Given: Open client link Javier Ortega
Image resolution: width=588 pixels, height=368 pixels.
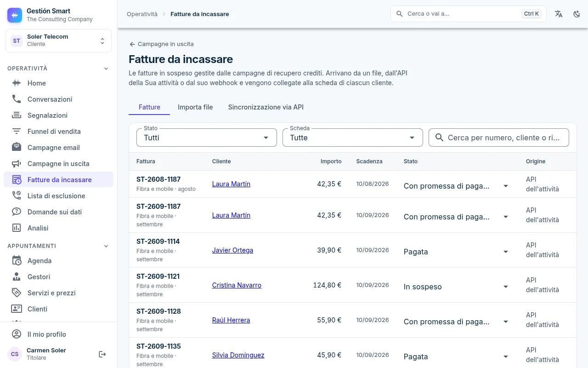Looking at the screenshot, I should (x=232, y=250).
